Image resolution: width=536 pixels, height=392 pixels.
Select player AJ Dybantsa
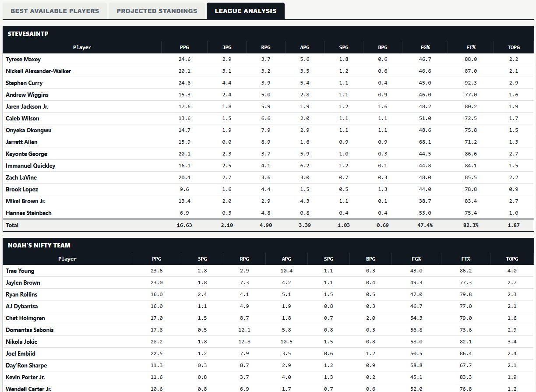point(22,306)
